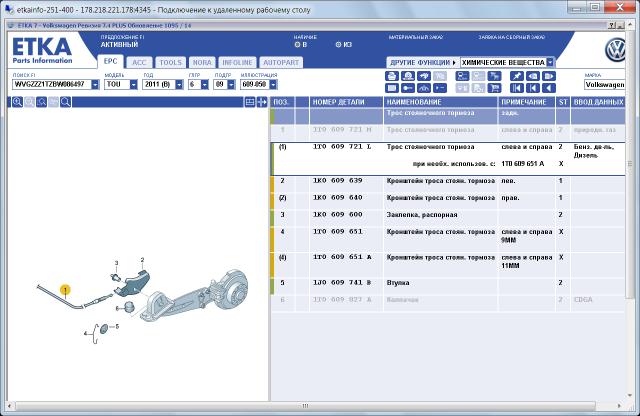The height and width of the screenshot is (416, 640).
Task: Click the cross-reference 1T0 609 651 A note
Action: 522,164
